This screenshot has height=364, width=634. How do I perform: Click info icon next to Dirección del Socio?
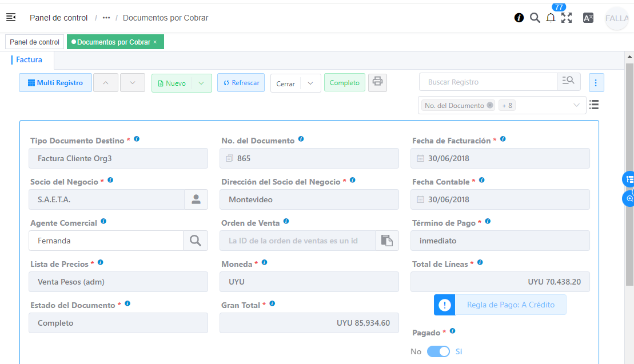click(x=353, y=180)
